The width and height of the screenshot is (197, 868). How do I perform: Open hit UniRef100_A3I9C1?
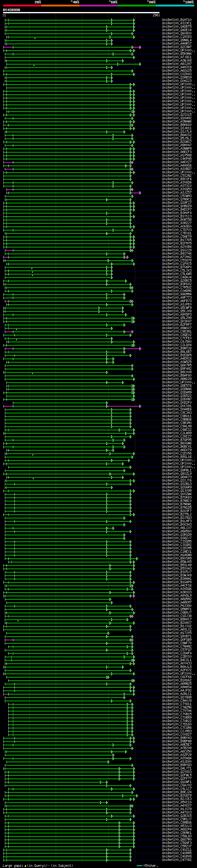click(176, 23)
